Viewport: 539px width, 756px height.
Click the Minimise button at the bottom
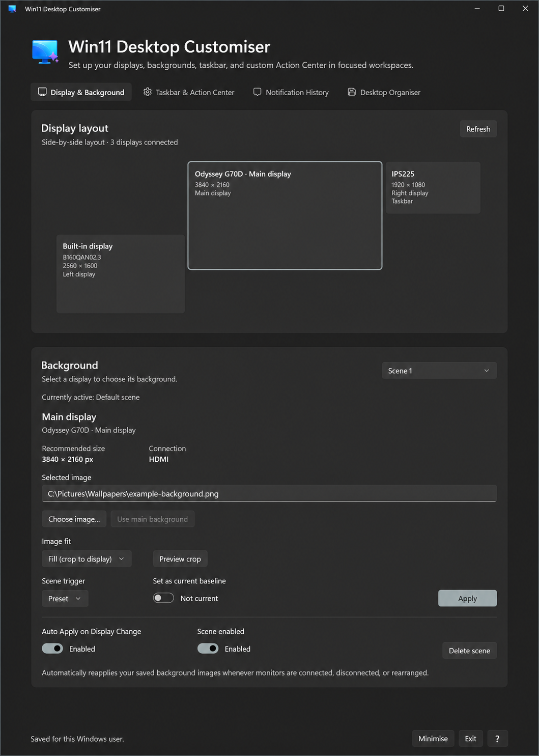433,739
